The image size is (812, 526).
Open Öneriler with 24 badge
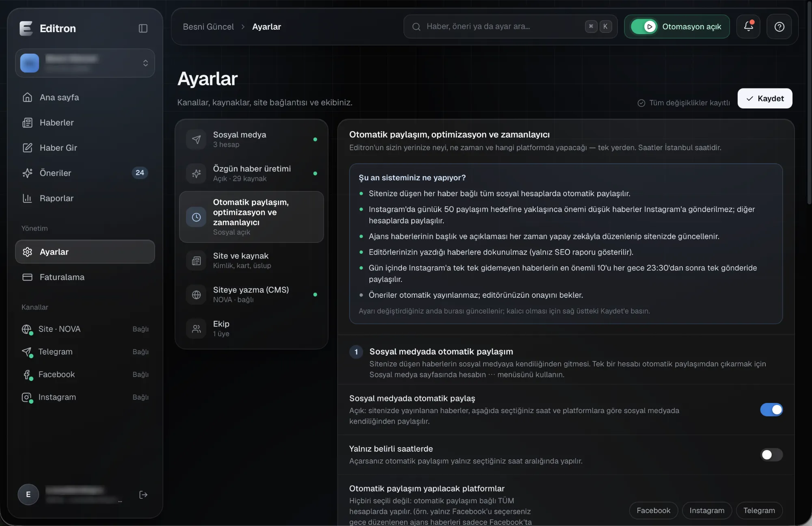85,173
